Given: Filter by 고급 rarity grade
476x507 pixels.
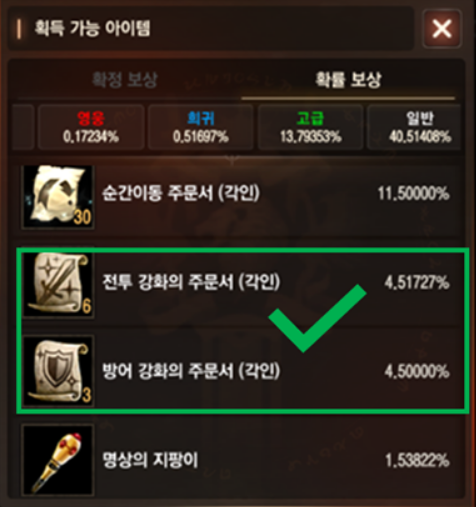Looking at the screenshot, I should [x=310, y=127].
